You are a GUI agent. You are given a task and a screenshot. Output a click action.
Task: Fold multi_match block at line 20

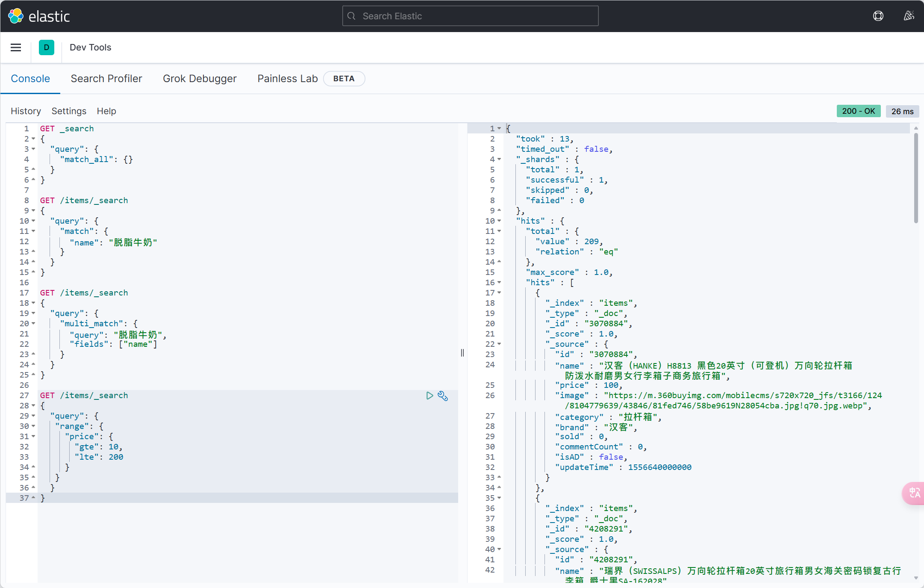click(x=33, y=323)
